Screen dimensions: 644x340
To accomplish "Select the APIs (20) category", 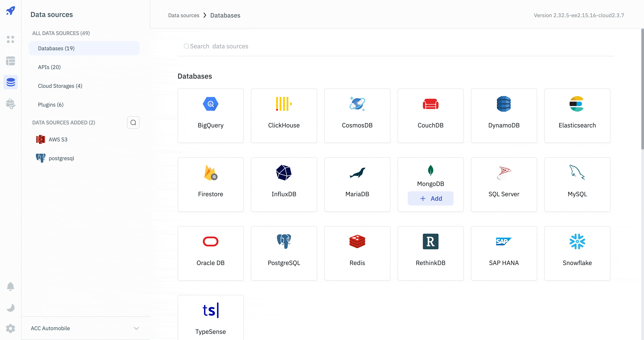I will (x=49, y=67).
